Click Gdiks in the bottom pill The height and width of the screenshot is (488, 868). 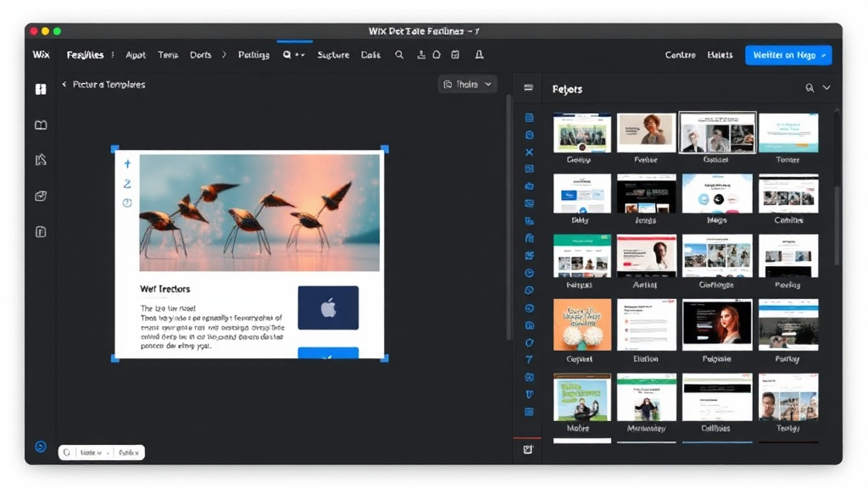tap(129, 452)
